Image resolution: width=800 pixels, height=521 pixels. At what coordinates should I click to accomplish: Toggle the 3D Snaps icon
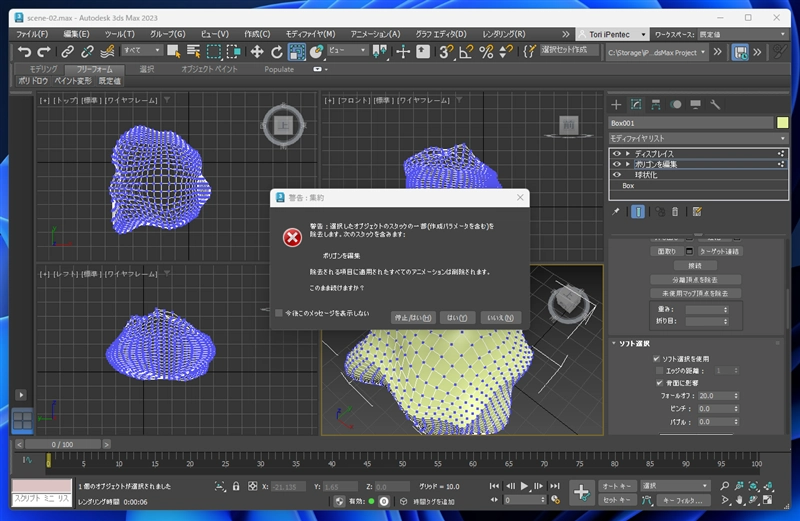click(446, 52)
